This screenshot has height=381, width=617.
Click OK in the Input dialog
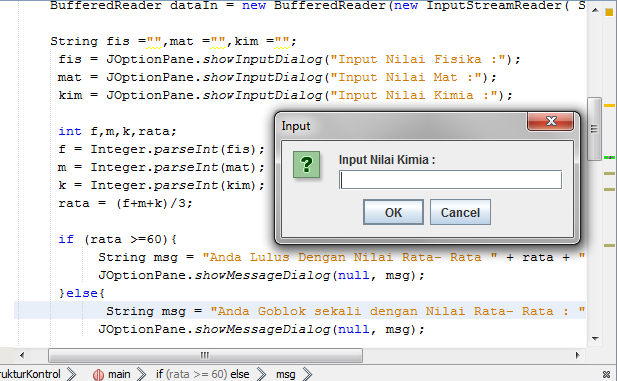[x=393, y=212]
